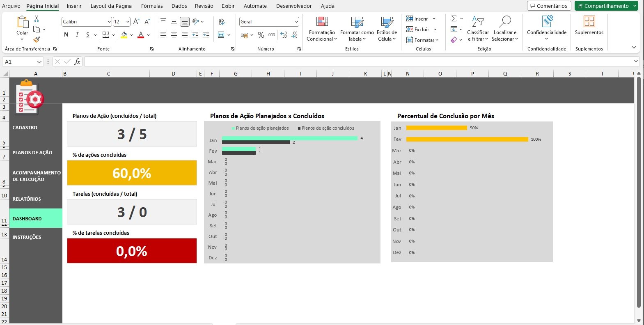Toggle bottom align button
This screenshot has width=644, height=325.
tap(185, 22)
